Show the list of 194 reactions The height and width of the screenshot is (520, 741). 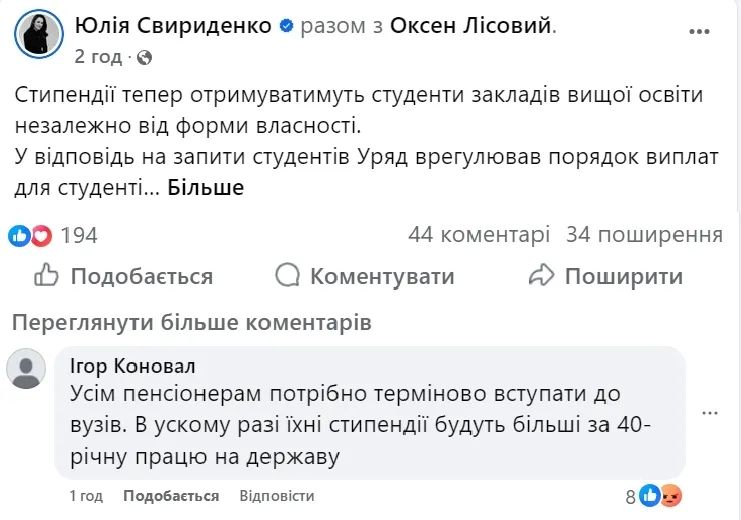[79, 236]
